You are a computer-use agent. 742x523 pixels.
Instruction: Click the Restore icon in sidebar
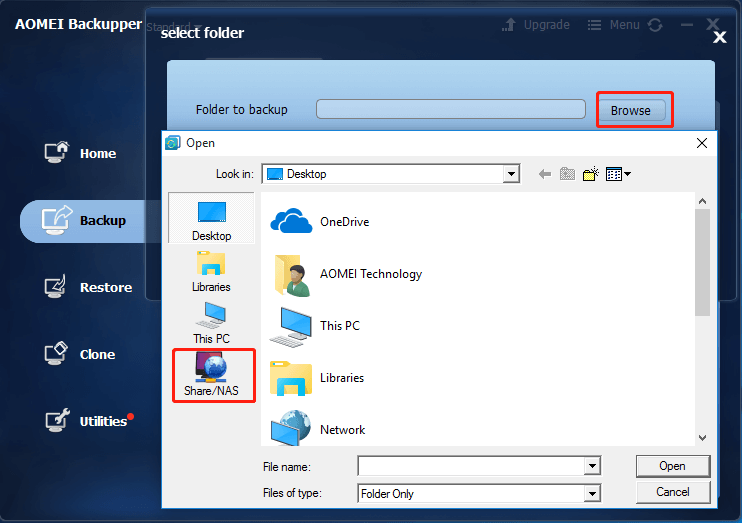(55, 287)
